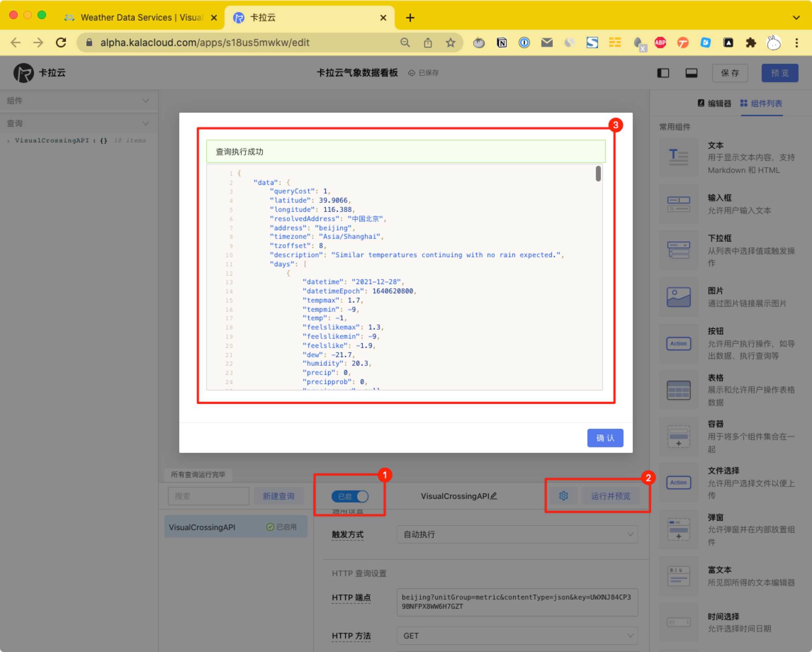Switch to Weather Data Services browser tab
The width and height of the screenshot is (812, 652).
[x=136, y=17]
